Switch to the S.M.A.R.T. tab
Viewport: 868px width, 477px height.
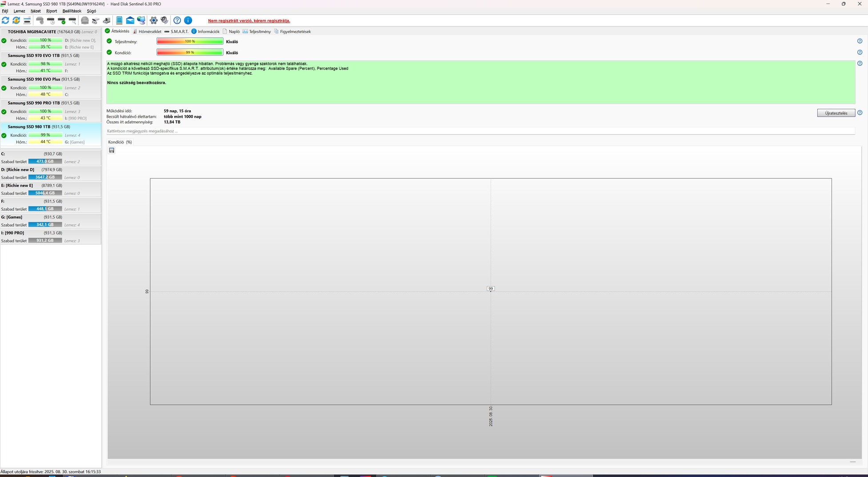[x=176, y=32]
